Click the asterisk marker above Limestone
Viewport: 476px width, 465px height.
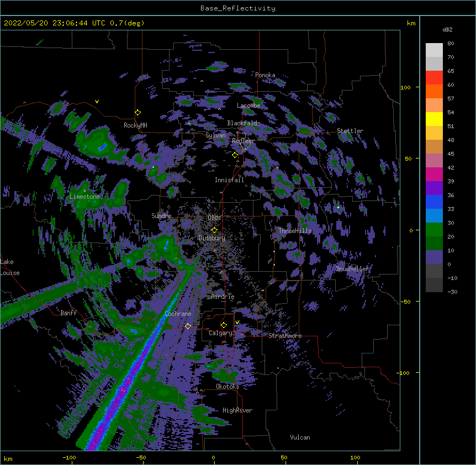click(84, 191)
